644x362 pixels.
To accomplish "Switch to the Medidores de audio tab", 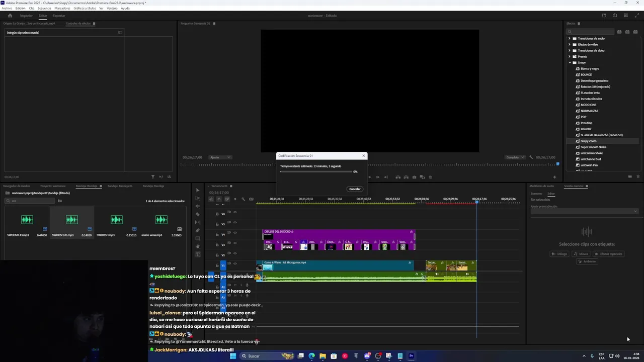I will (x=541, y=186).
